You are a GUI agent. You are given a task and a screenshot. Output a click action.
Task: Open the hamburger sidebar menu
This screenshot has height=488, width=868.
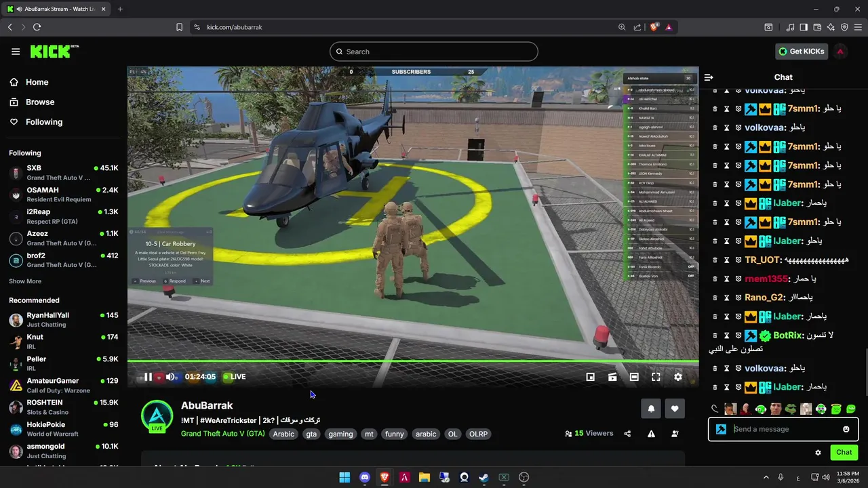coord(16,52)
